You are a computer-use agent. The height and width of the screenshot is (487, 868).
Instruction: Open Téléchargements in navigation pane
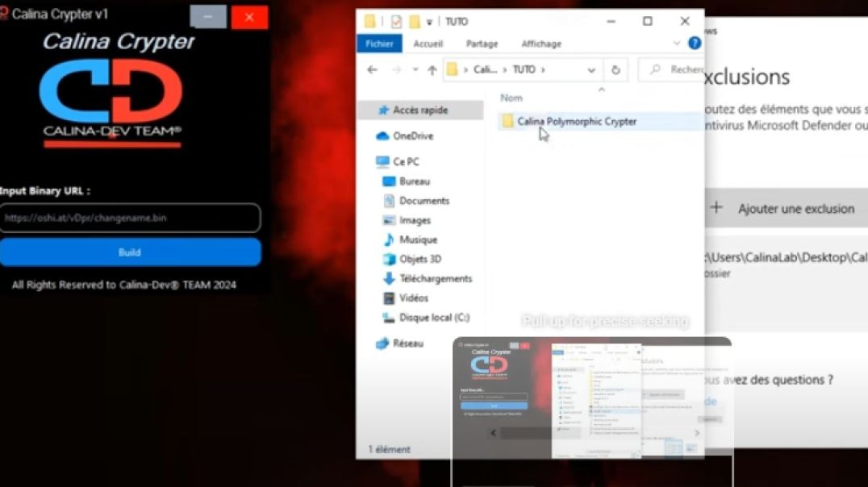tap(436, 278)
